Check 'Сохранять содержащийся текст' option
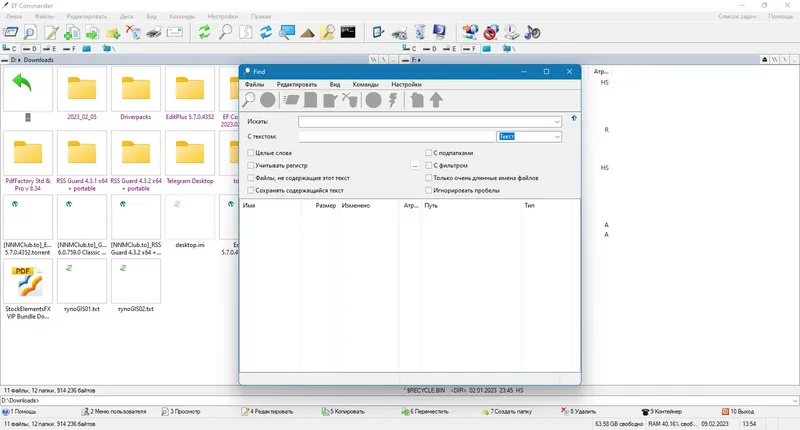 click(251, 190)
